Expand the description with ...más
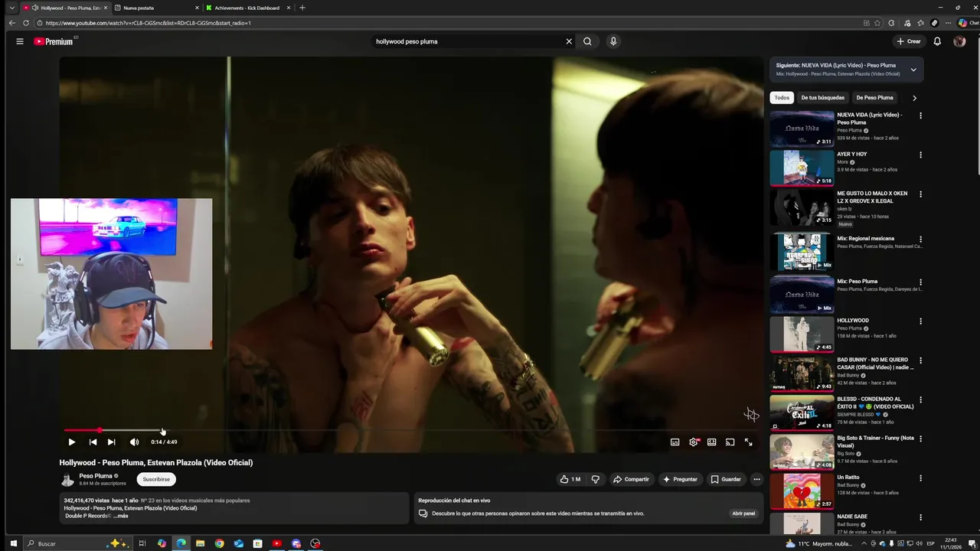Viewport: 980px width, 551px height. (120, 516)
